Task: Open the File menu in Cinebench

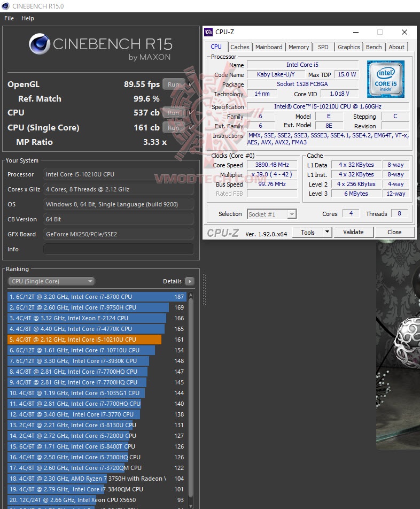Action: click(9, 18)
